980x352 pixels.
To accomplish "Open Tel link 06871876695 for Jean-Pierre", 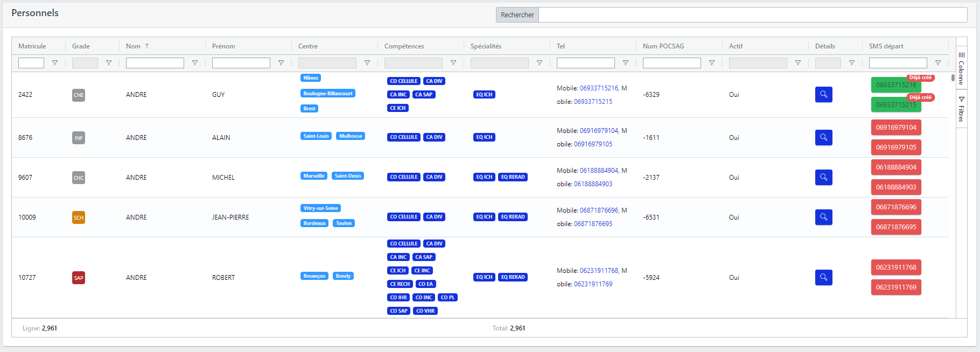I will tap(593, 224).
